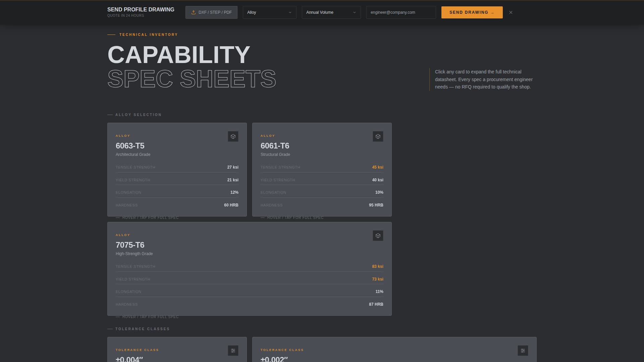Viewport: 644px width, 362px height.
Task: Expand the 7075-T6 high-strength spec card
Action: coord(249,268)
